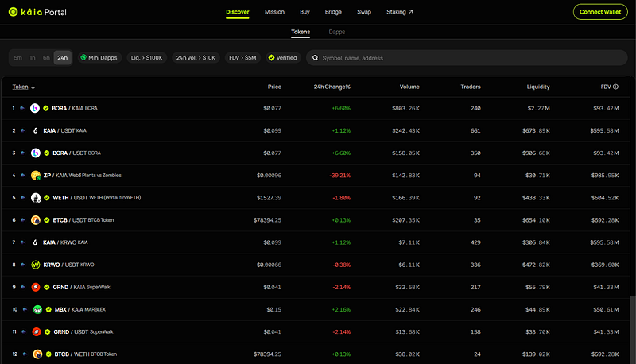
Task: Open the BORA / KAIA pair name
Action: (75, 108)
